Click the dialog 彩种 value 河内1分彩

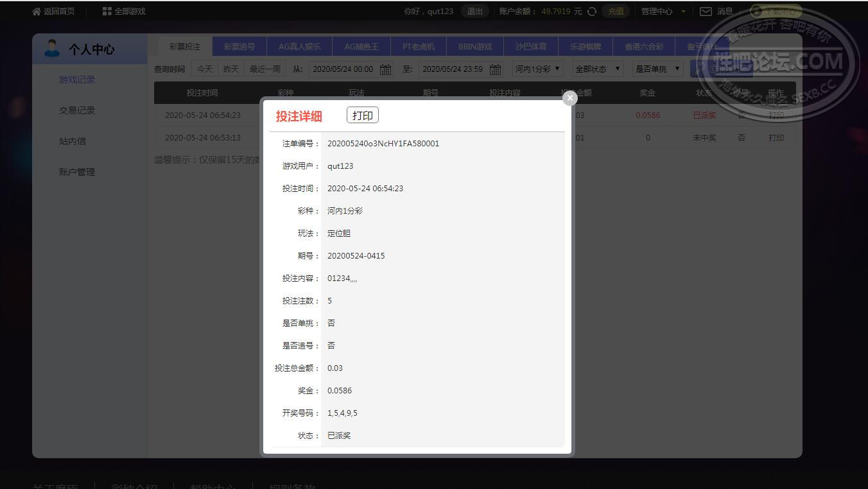coord(345,211)
